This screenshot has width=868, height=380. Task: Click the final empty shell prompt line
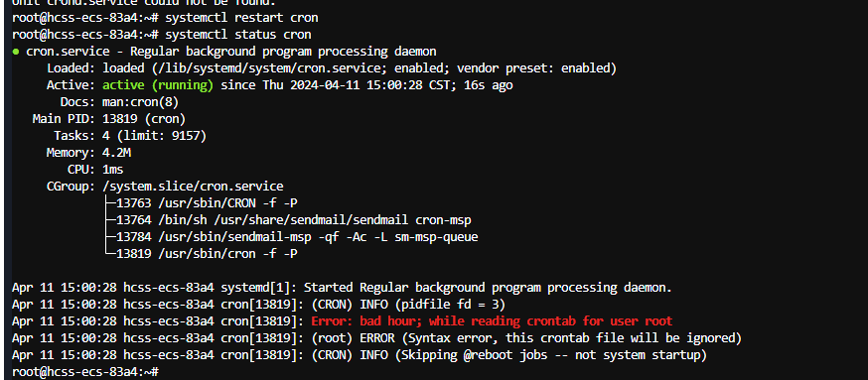pos(85,371)
